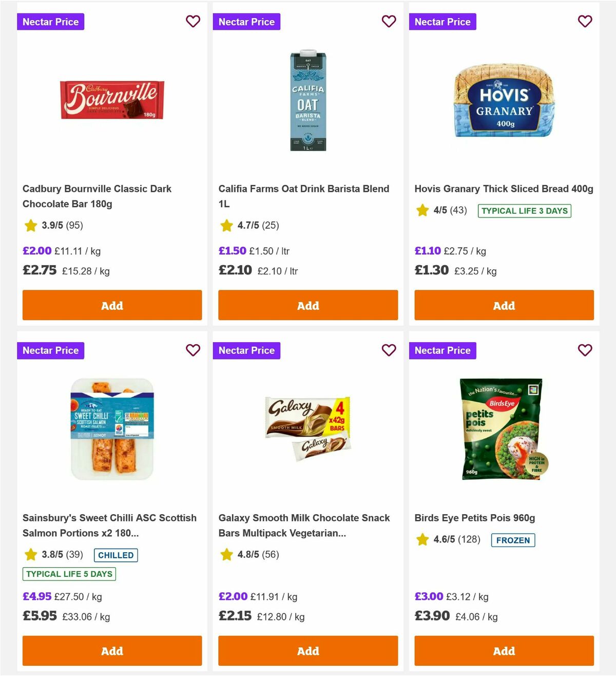The height and width of the screenshot is (676, 616).
Task: Click the TYPICAL LIFE 3 DAYS indicator
Action: (524, 211)
